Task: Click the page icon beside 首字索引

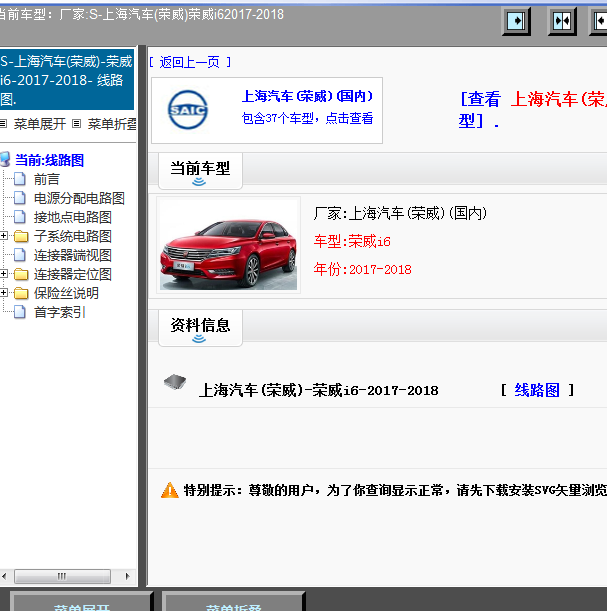Action: pos(20,312)
